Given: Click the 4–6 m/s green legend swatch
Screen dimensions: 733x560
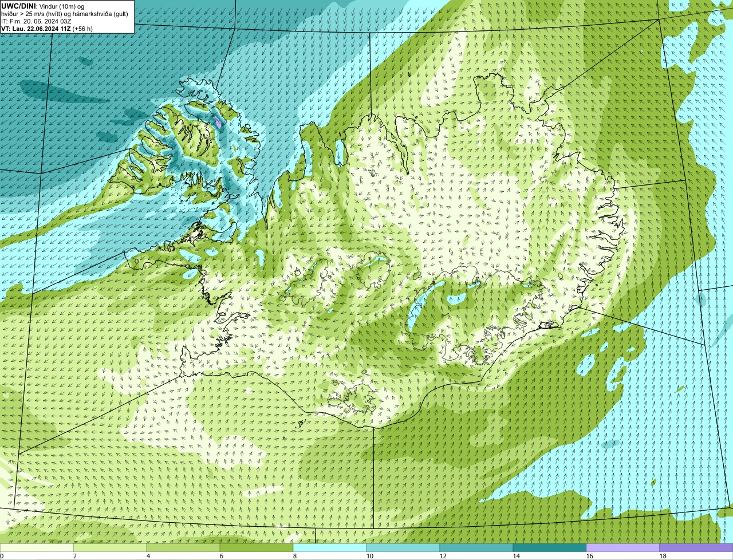Looking at the screenshot, I should [183, 547].
